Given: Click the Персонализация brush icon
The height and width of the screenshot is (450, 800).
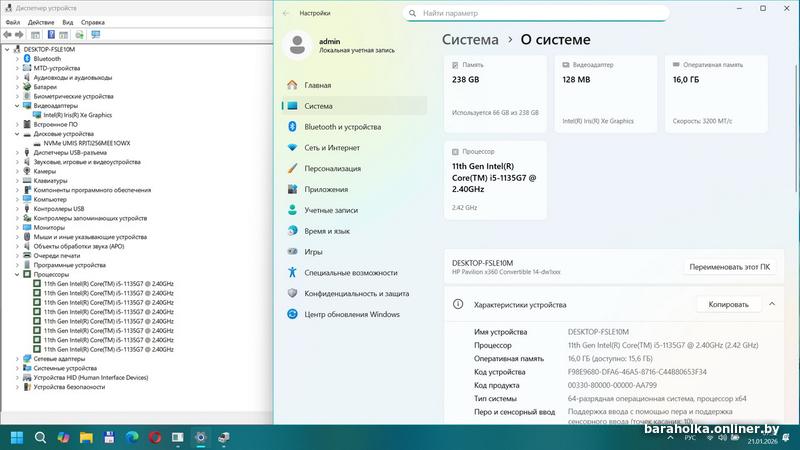Looking at the screenshot, I should point(292,168).
